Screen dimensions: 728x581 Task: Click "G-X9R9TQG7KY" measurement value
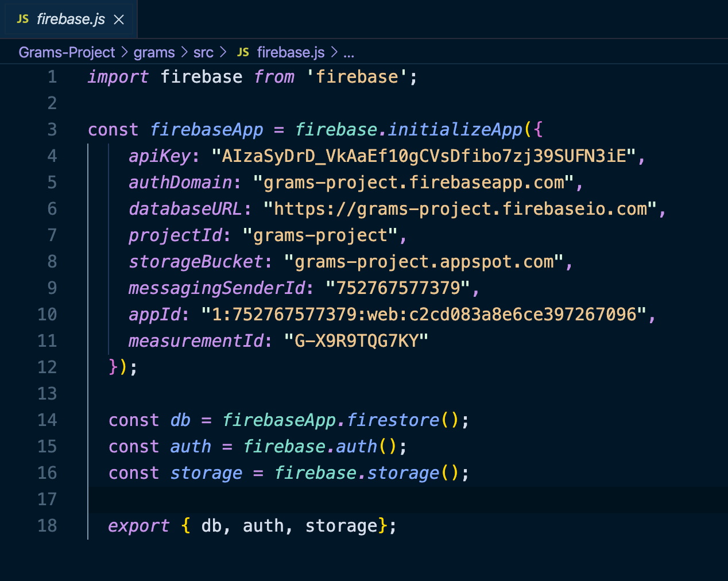point(357,341)
